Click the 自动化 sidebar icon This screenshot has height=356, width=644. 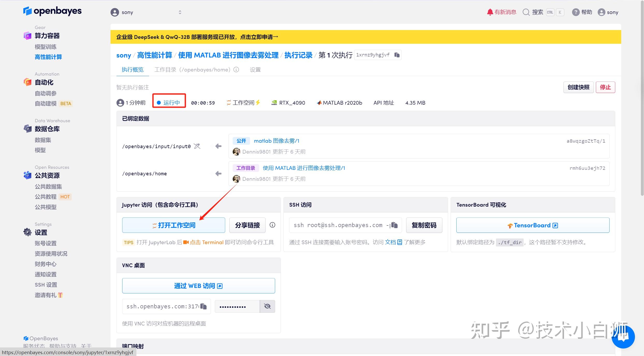coord(27,82)
